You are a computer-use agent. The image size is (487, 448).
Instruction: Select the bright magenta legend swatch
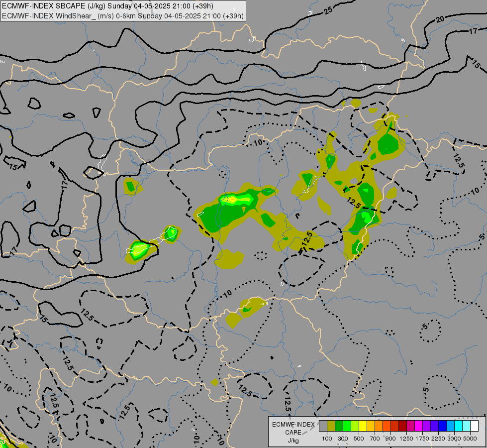tap(419, 426)
